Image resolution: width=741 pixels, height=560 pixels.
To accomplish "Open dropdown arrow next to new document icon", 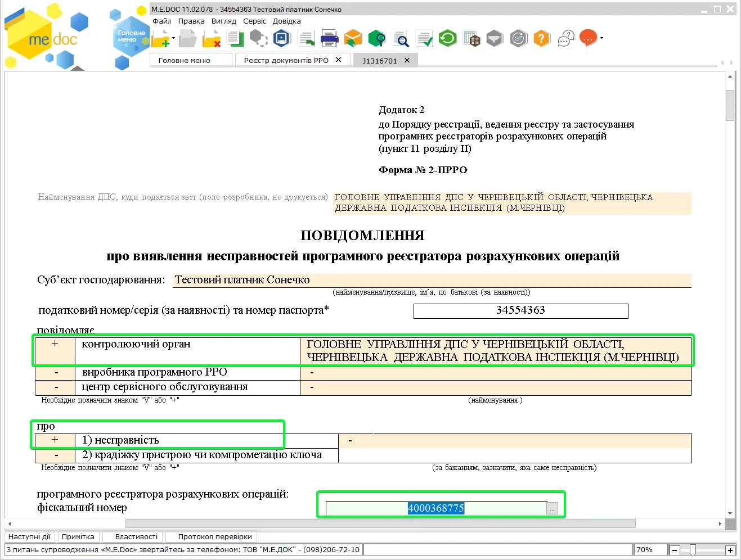I will [x=173, y=38].
